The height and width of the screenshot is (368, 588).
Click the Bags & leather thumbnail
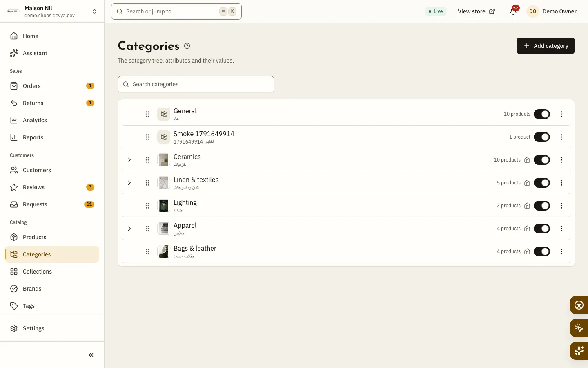pyautogui.click(x=164, y=251)
